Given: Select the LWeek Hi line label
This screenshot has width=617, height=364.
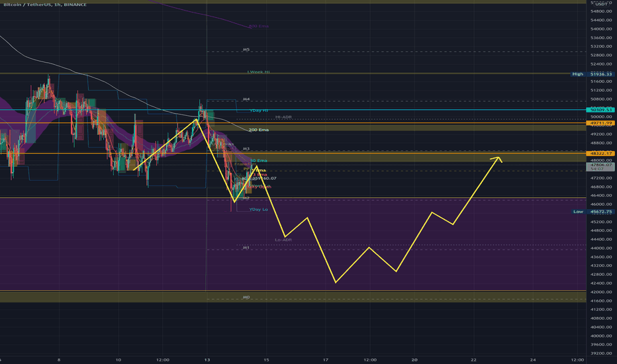Looking at the screenshot, I should click(259, 72).
